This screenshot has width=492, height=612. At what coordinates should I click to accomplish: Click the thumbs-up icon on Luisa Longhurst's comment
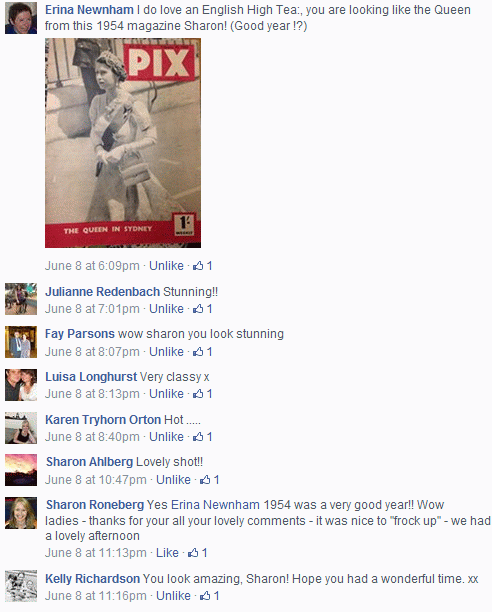pyautogui.click(x=198, y=394)
